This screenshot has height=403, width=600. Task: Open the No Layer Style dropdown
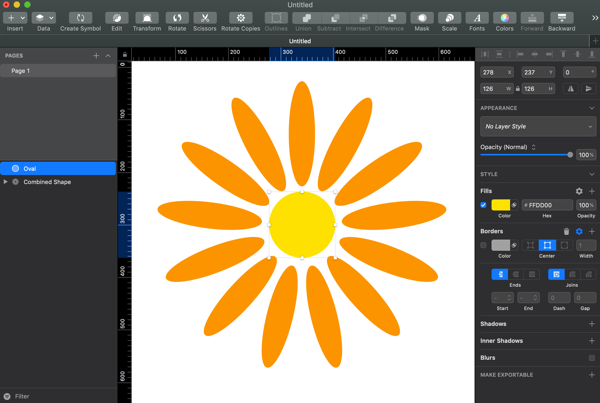[538, 127]
